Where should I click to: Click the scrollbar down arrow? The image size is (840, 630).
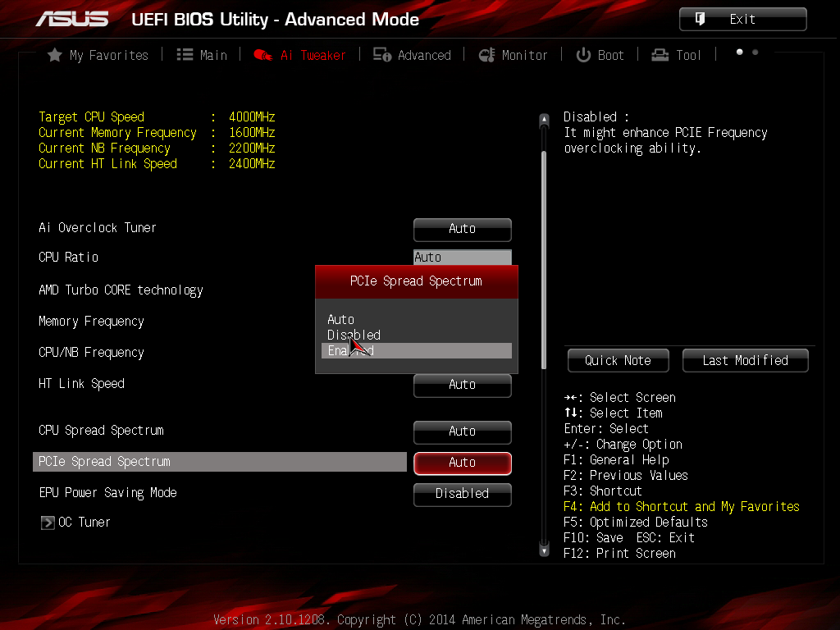coord(545,550)
